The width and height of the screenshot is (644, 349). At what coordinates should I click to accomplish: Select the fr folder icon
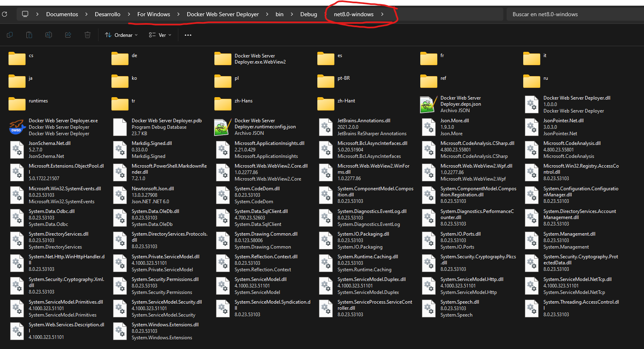point(429,59)
